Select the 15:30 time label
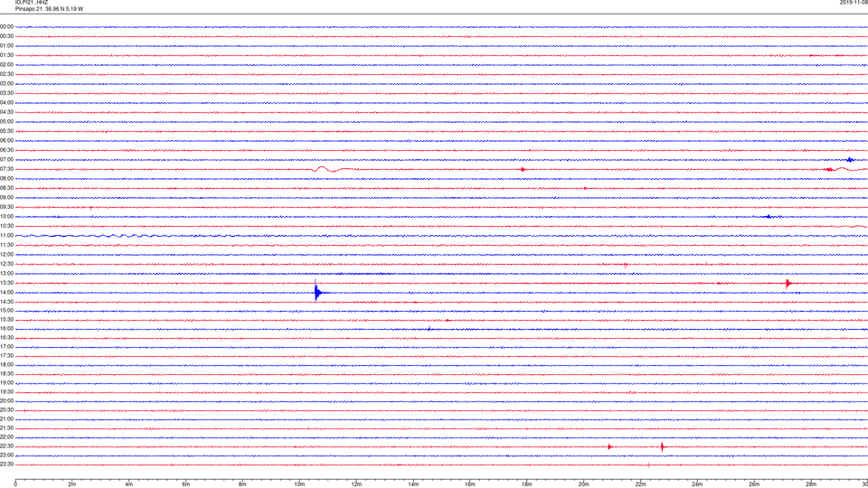868x488 pixels. click(6, 320)
